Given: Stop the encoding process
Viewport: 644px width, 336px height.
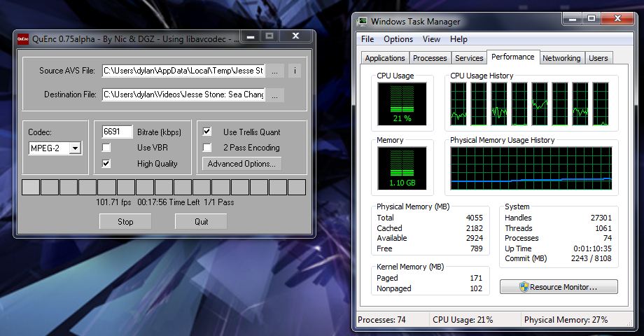Looking at the screenshot, I should (125, 222).
